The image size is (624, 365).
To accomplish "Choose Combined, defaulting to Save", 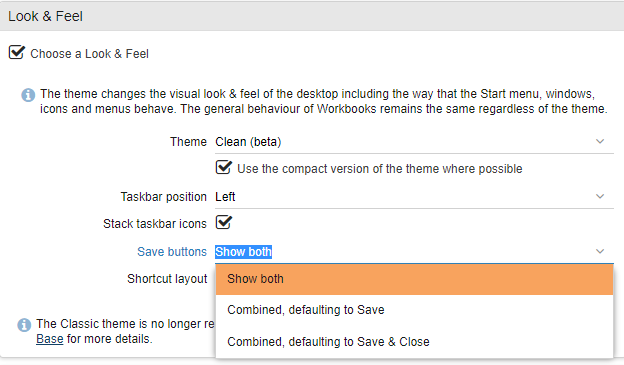I will (414, 310).
